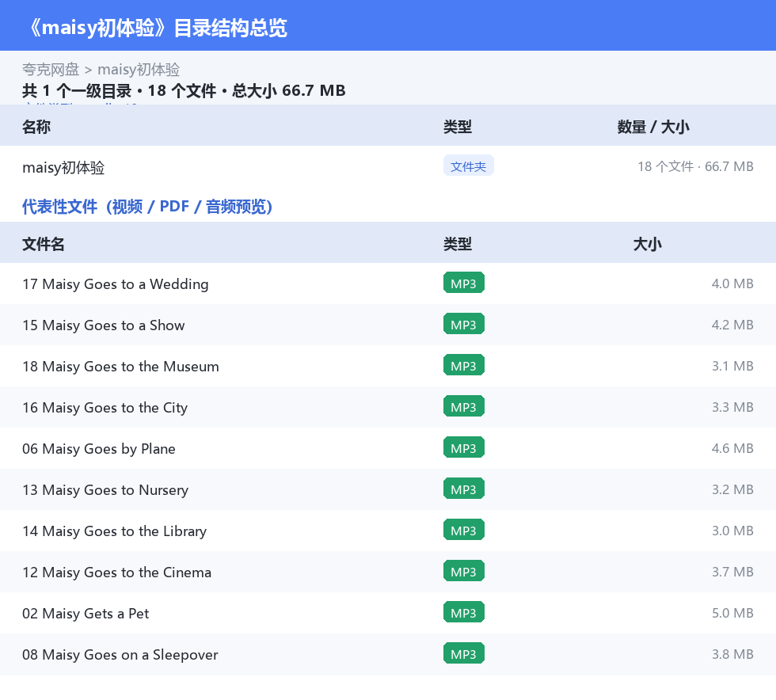Click the summary line 共 1 个一级目录
This screenshot has width=776, height=700.
coord(77,90)
